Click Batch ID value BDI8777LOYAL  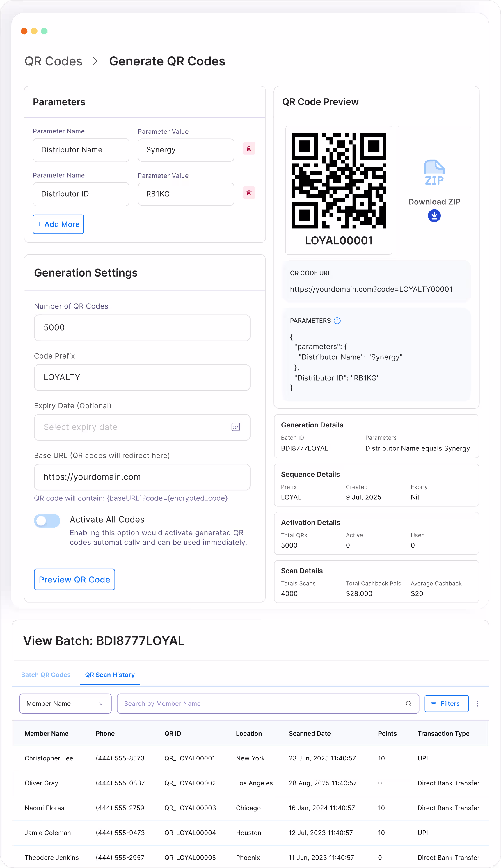[x=305, y=448]
